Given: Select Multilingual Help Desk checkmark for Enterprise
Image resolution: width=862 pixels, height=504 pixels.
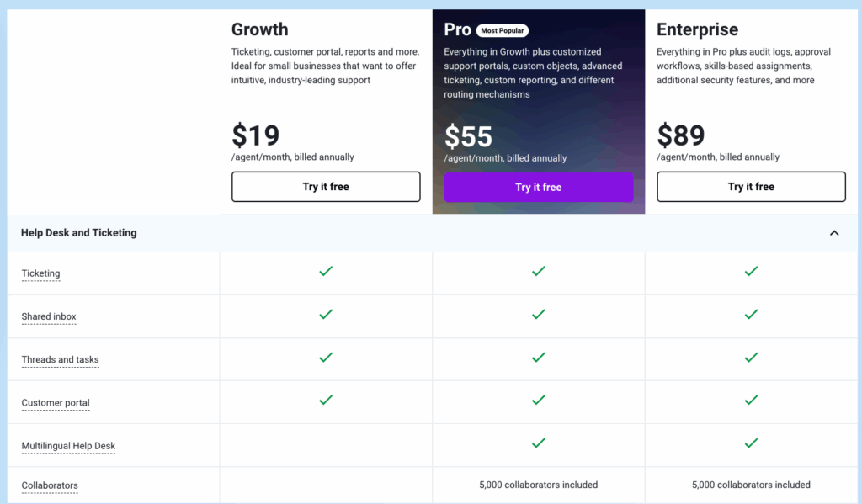Looking at the screenshot, I should (x=751, y=444).
